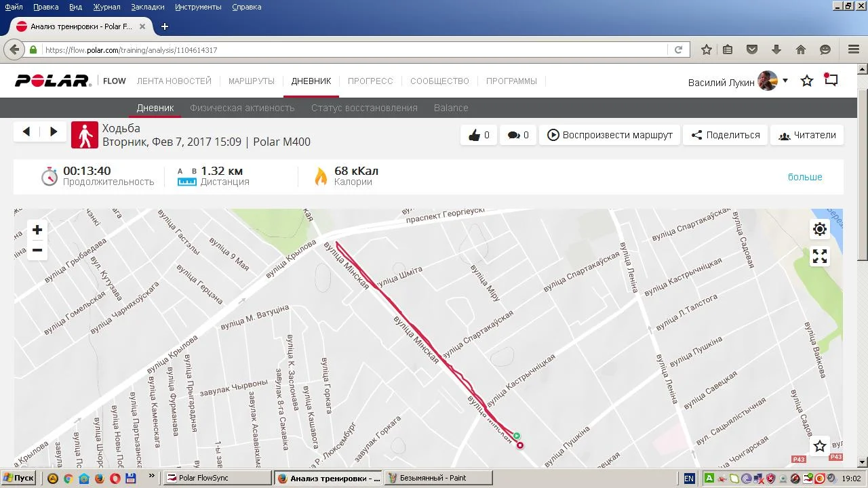
Task: Click the star icon on the map
Action: [820, 446]
